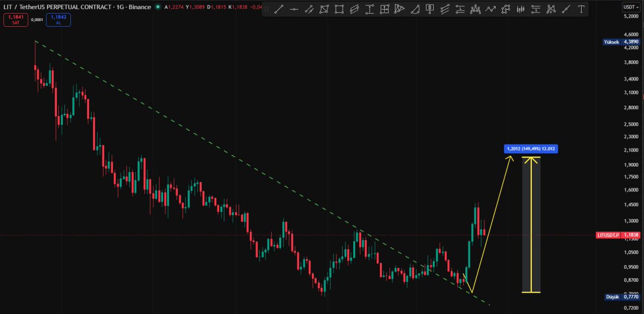Pick the Horizontal Line tool with center point
The height and width of the screenshot is (314, 644).
(294, 9)
